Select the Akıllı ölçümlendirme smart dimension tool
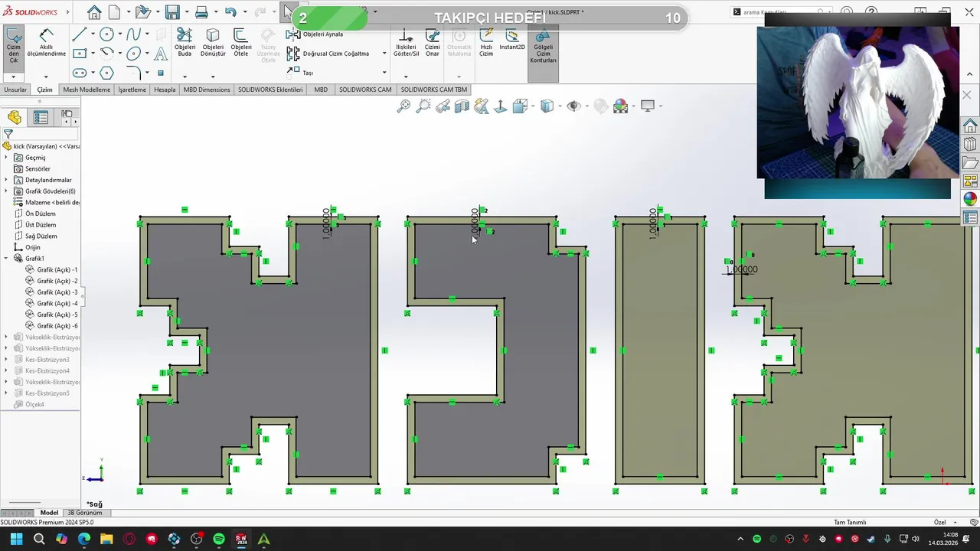This screenshot has height=551, width=980. [46, 44]
